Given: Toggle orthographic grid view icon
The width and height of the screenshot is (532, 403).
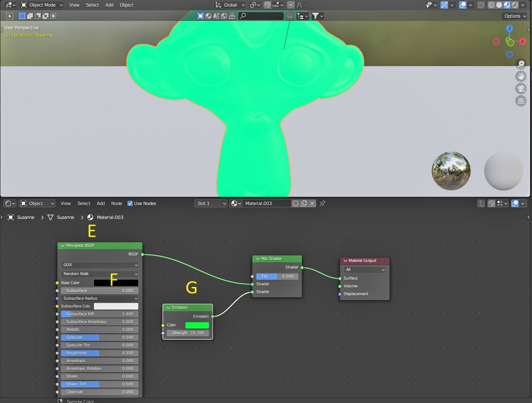Looking at the screenshot, I should point(521,101).
